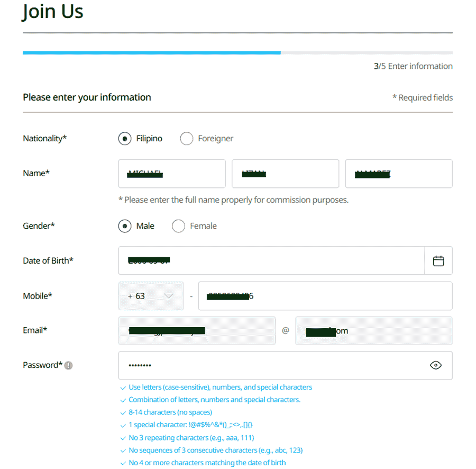Click the Join Us page heading
The width and height of the screenshot is (476, 469).
(x=53, y=12)
